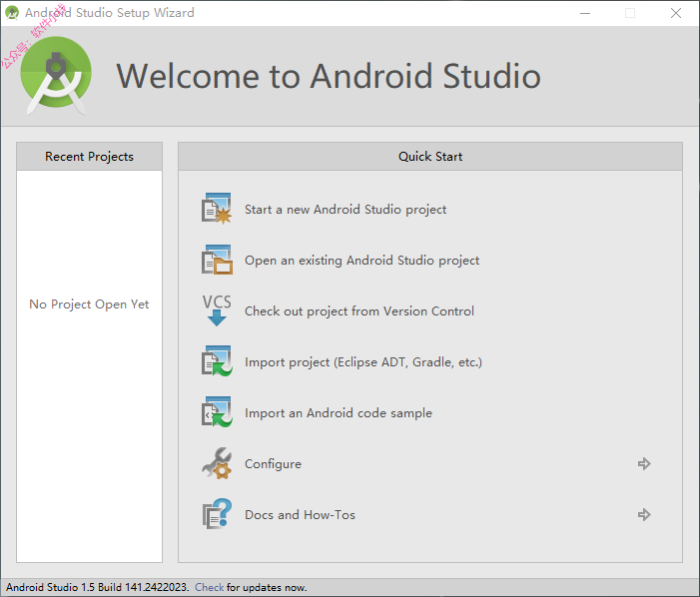Click the 'Welcome to Android Studio' heading
This screenshot has width=700, height=597.
tap(329, 76)
